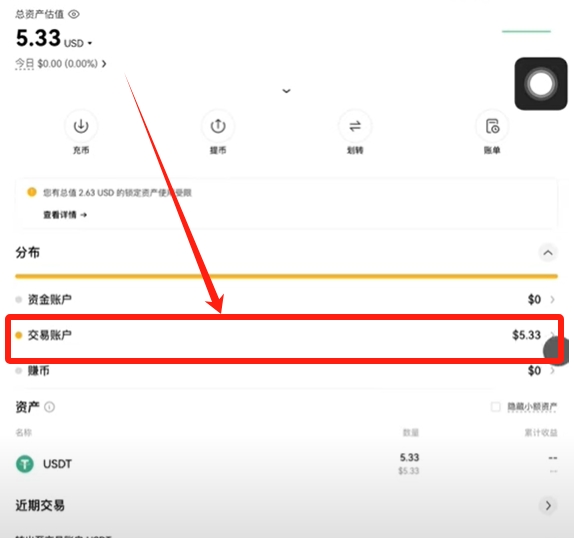Tap the 提币 withdraw icon
Screen dimensions: 574x538
(218, 126)
